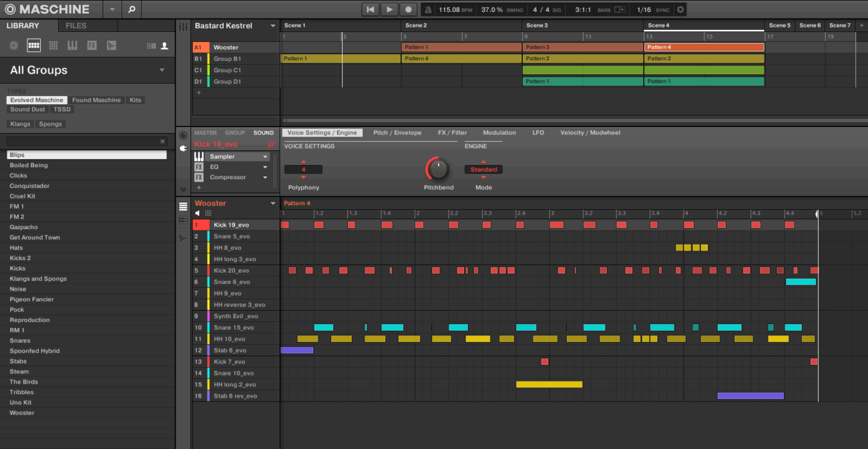The height and width of the screenshot is (449, 868).
Task: Select the Groups browser type icon
Action: click(33, 45)
